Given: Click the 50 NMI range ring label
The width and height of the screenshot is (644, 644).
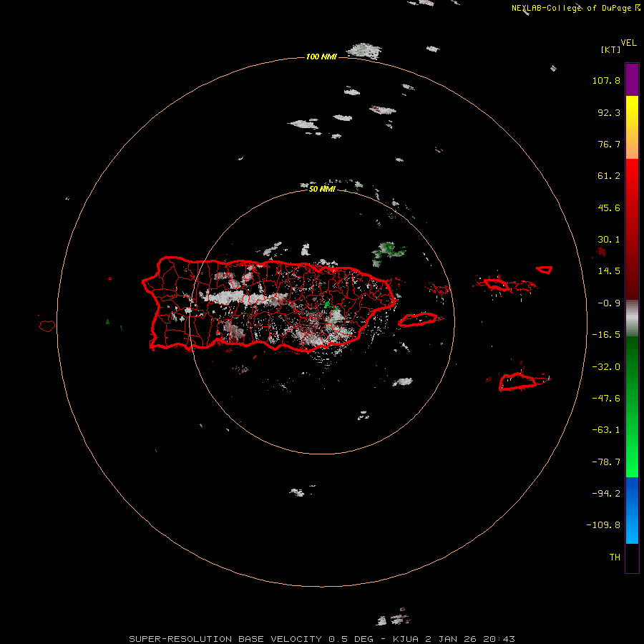Looking at the screenshot, I should click(x=322, y=189).
